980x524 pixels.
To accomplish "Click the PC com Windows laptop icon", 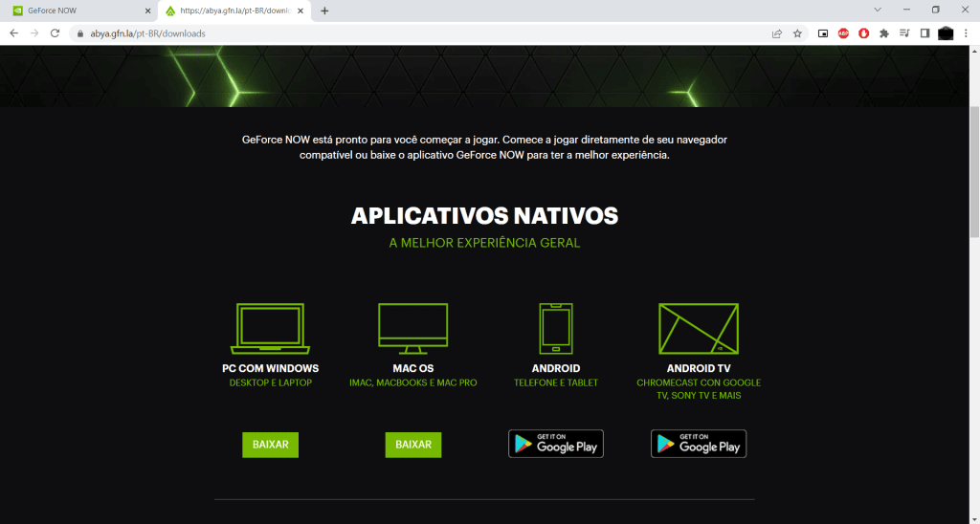I will 271,329.
